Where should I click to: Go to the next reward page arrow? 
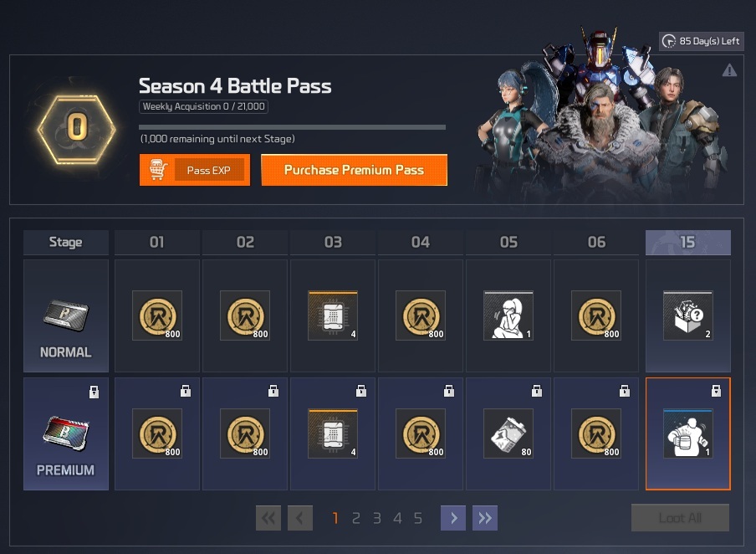453,518
